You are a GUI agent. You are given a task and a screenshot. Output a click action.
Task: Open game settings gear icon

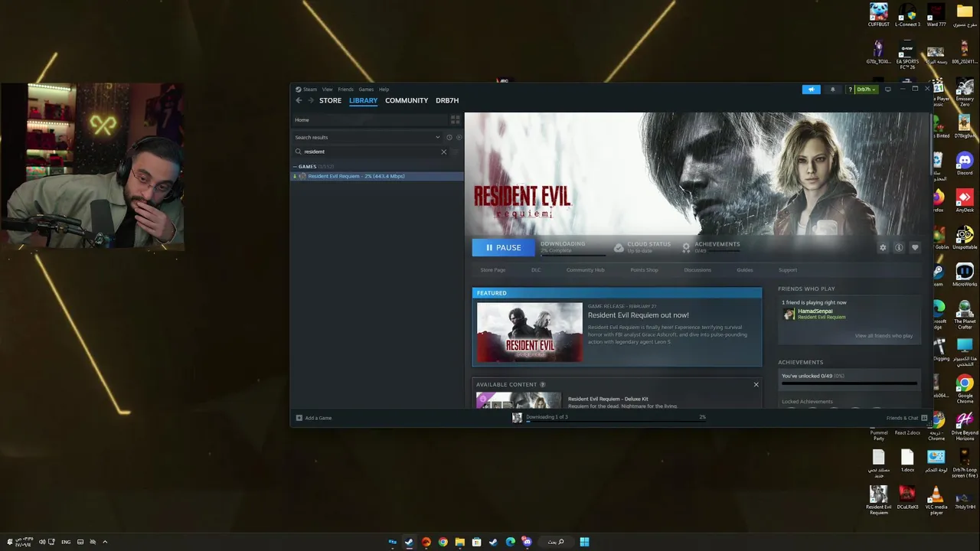click(883, 247)
